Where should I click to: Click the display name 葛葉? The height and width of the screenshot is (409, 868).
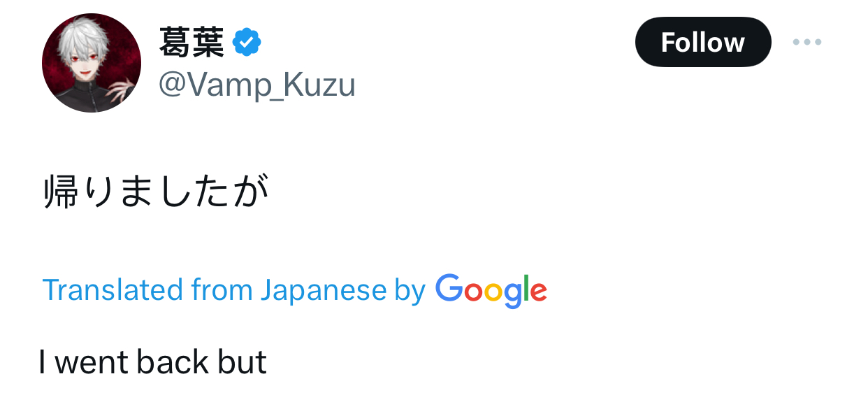pyautogui.click(x=191, y=43)
